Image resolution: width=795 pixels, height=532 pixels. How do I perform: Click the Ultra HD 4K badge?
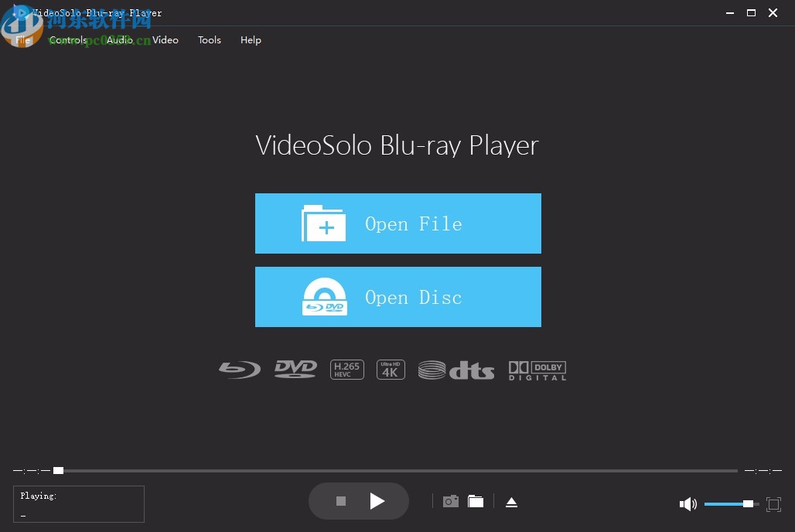point(391,369)
